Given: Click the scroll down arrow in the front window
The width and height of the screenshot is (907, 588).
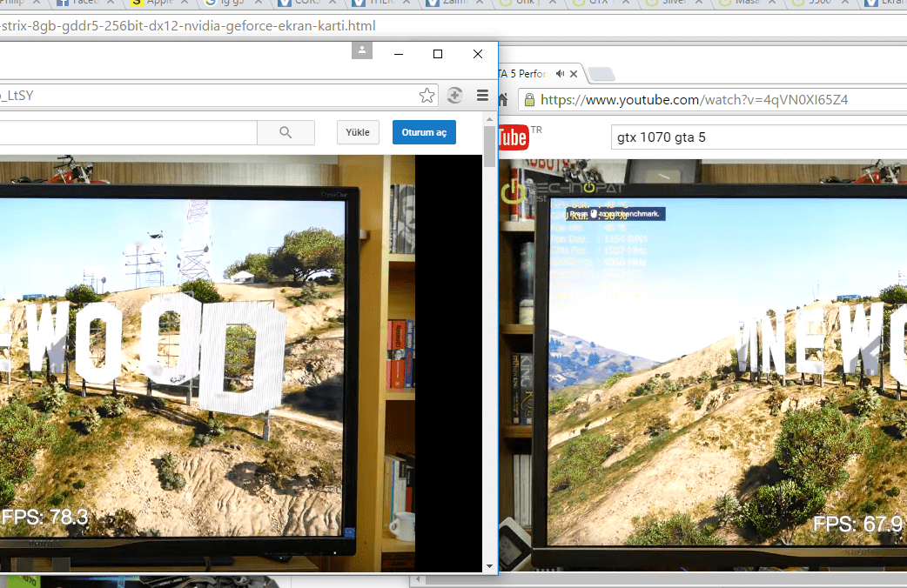Looking at the screenshot, I should pyautogui.click(x=490, y=566).
